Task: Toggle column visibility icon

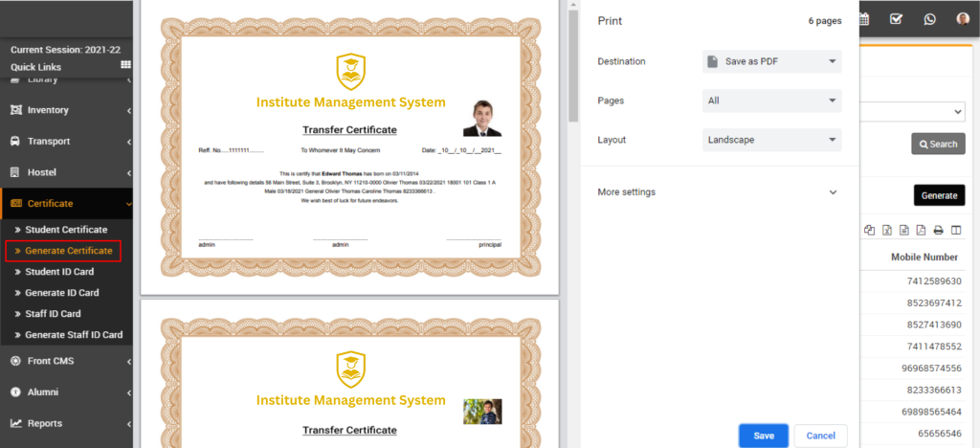Action: tap(955, 230)
